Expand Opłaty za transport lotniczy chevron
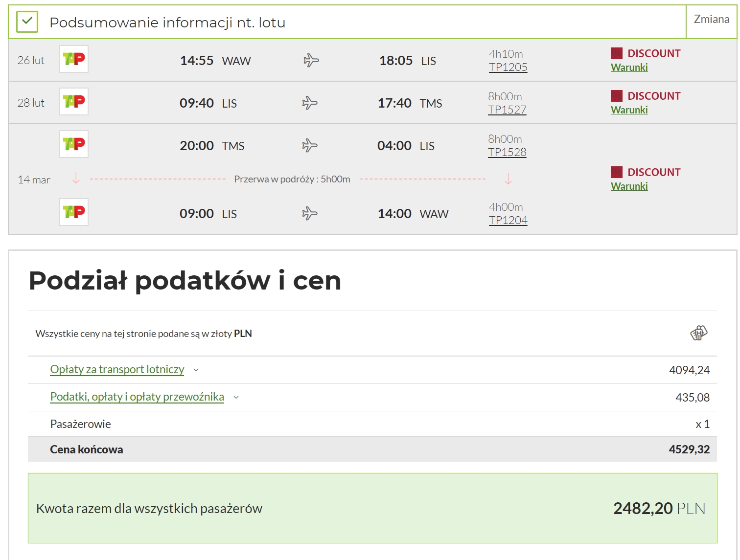The image size is (740, 560). 196,370
